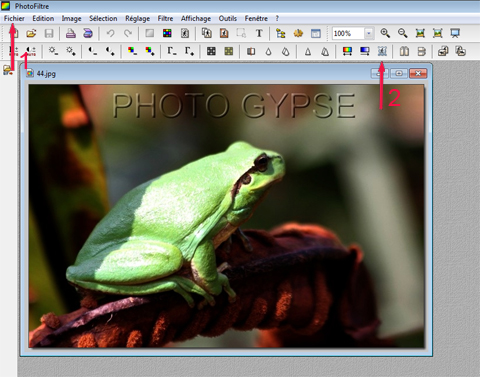Zoom in with magnifier plus
This screenshot has height=377, width=480.
click(x=385, y=33)
